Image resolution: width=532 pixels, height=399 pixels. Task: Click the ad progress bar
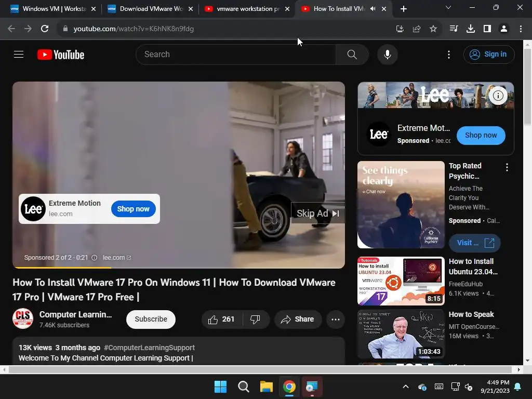(x=179, y=268)
